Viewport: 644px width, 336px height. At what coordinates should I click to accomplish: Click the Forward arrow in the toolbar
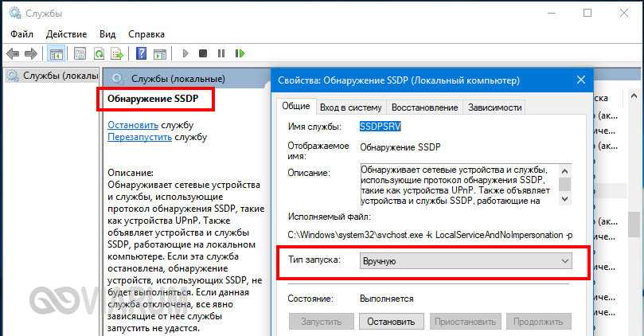pos(30,54)
